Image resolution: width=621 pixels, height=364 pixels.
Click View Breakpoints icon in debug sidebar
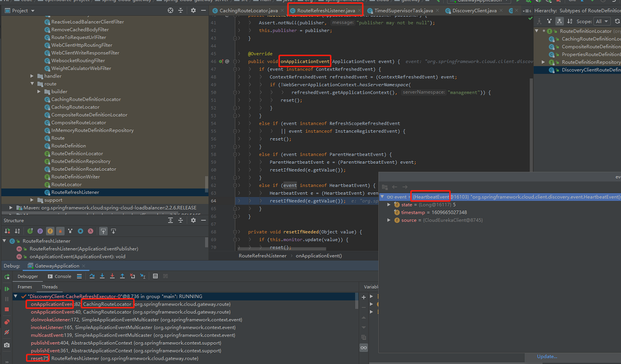tap(6, 322)
